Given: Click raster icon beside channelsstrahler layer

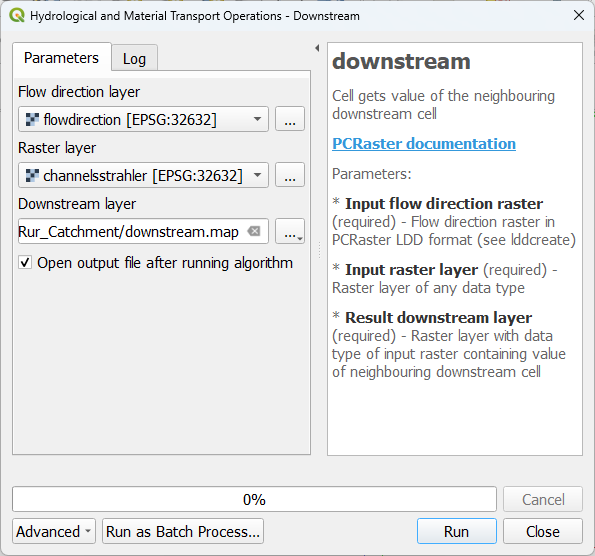Looking at the screenshot, I should point(32,175).
